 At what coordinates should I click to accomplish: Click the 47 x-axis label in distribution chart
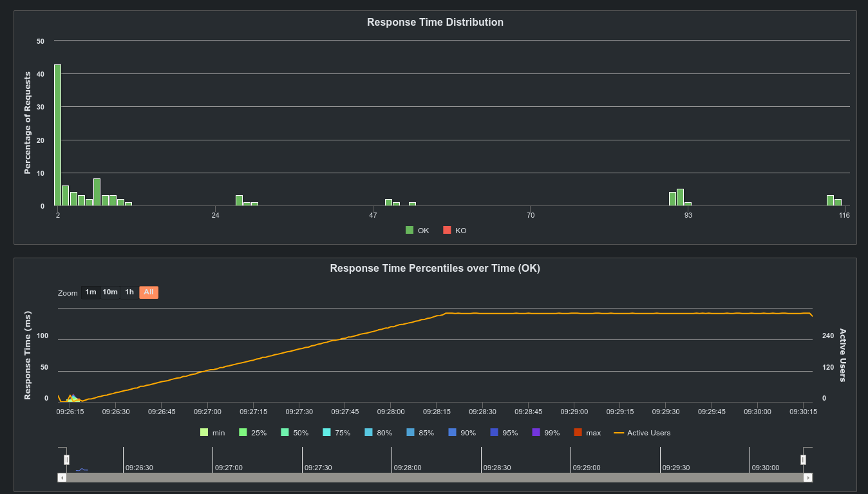pos(373,215)
